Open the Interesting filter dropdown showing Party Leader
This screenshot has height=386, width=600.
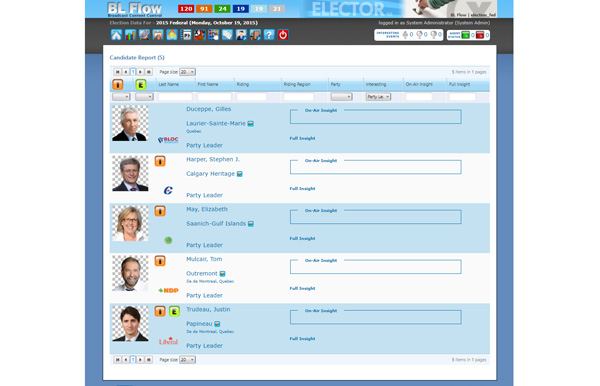coord(378,97)
